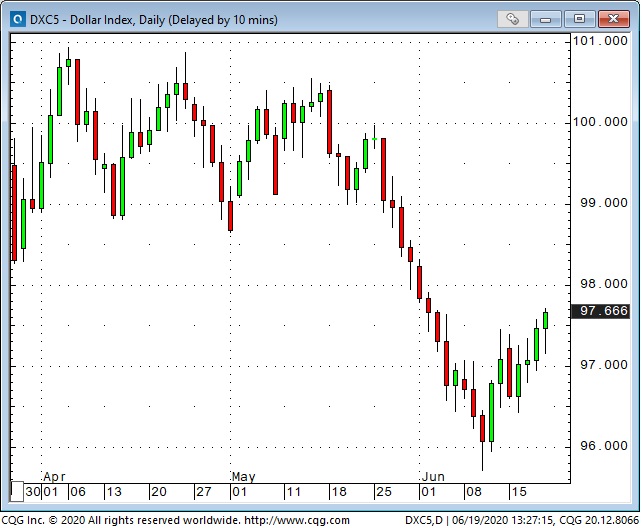Click the 97.666 current price label
642x528 pixels.
pos(600,311)
